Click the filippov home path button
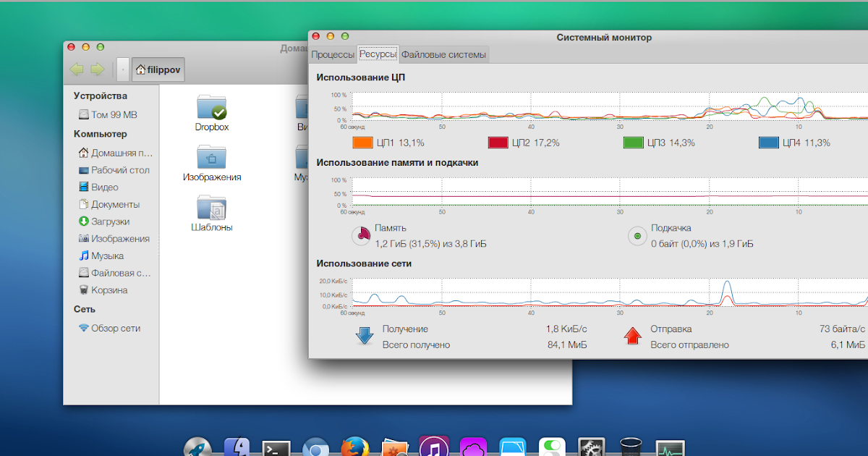868x456 pixels. [x=158, y=70]
